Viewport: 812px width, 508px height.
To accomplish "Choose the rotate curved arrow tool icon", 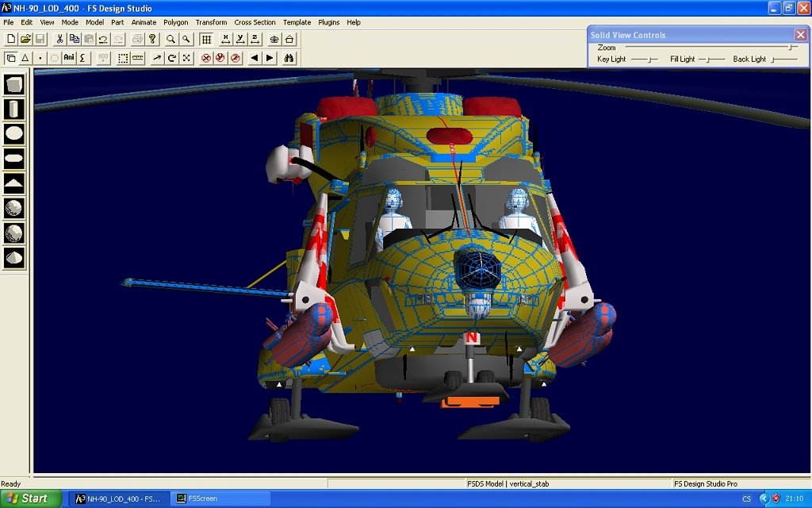I will pyautogui.click(x=171, y=58).
